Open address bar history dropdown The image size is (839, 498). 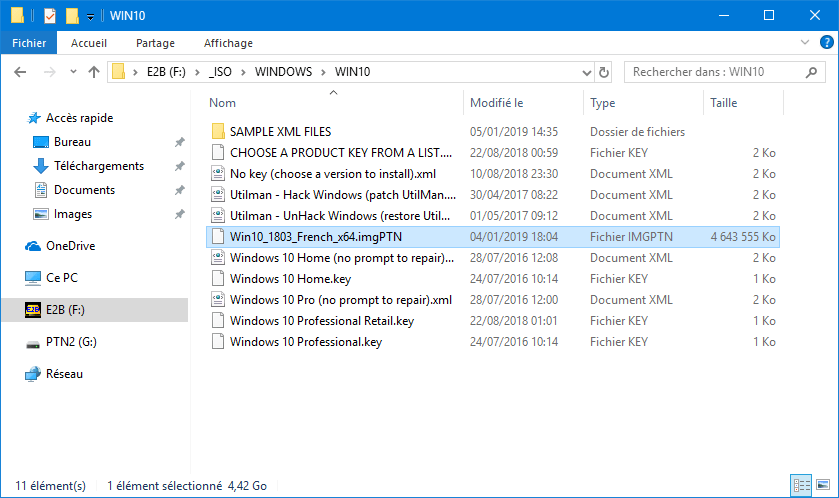coord(586,72)
